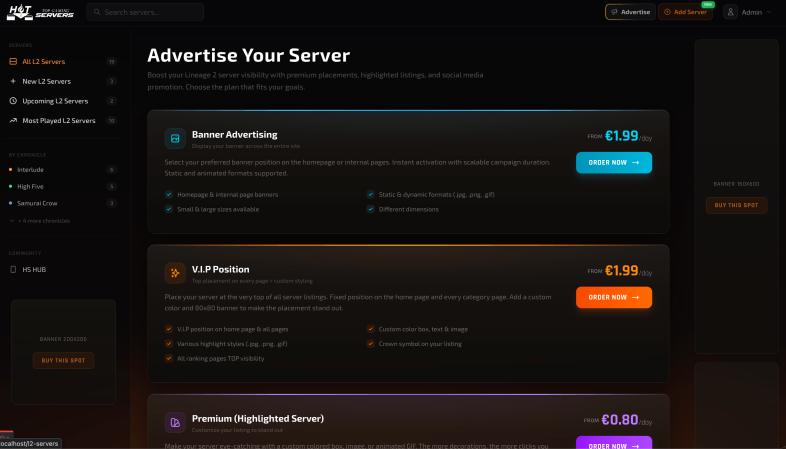Select All L2 Servers in sidebar

click(63, 62)
